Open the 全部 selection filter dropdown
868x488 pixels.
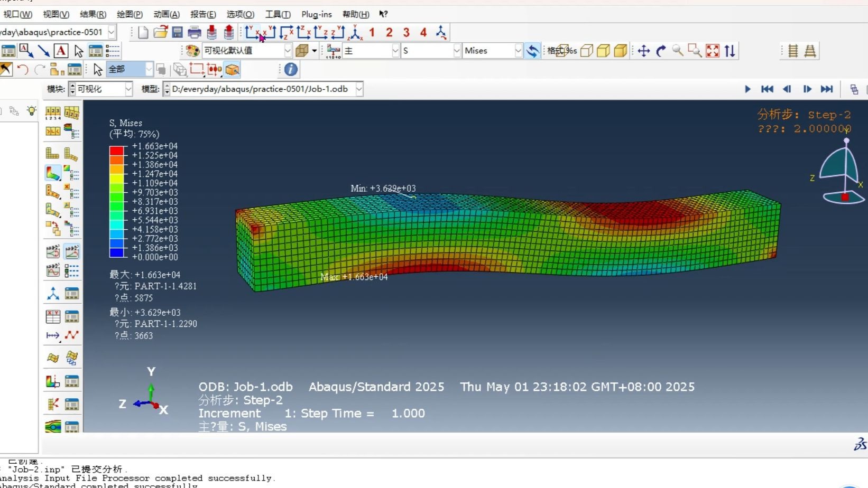pos(149,69)
